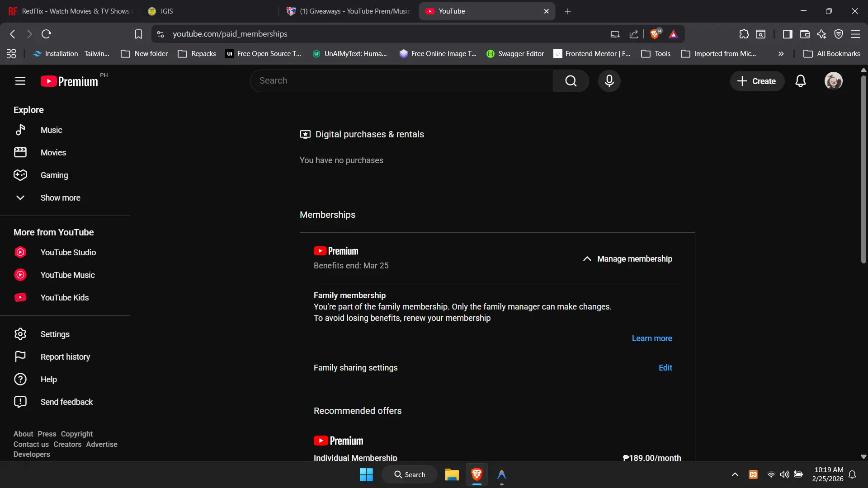This screenshot has width=868, height=488.
Task: Open the Brave Wallet icon
Action: (805, 34)
